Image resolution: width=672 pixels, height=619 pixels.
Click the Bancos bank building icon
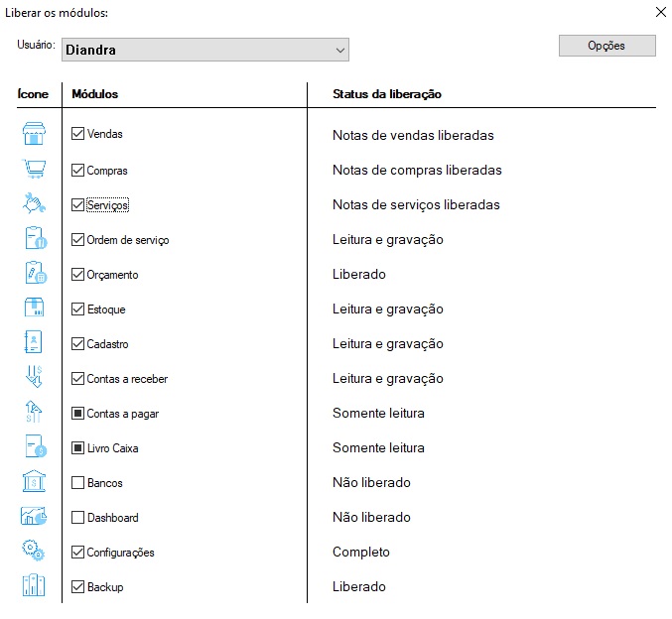35,482
